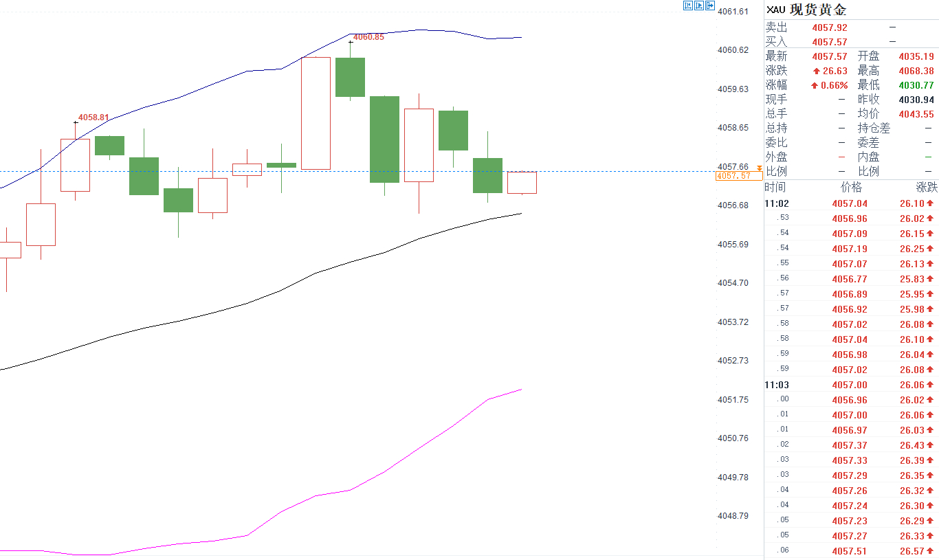Click the 4055.69 price axis label

point(733,245)
